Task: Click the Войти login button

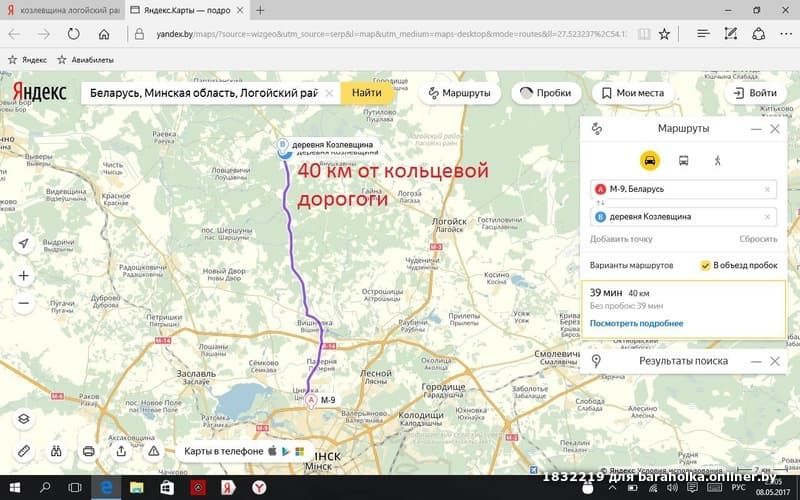Action: (x=755, y=93)
